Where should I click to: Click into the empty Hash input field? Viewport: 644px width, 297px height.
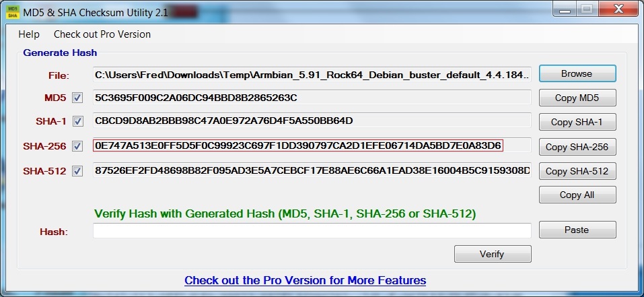(312, 231)
